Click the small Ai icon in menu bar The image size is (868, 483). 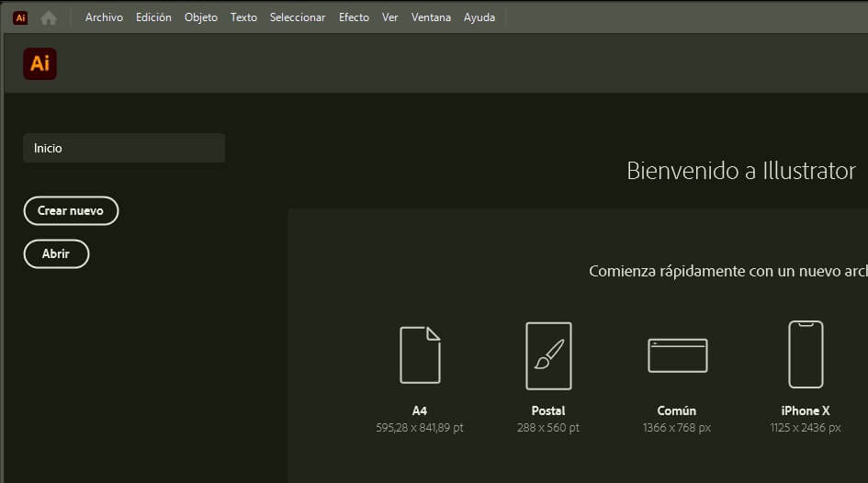20,17
